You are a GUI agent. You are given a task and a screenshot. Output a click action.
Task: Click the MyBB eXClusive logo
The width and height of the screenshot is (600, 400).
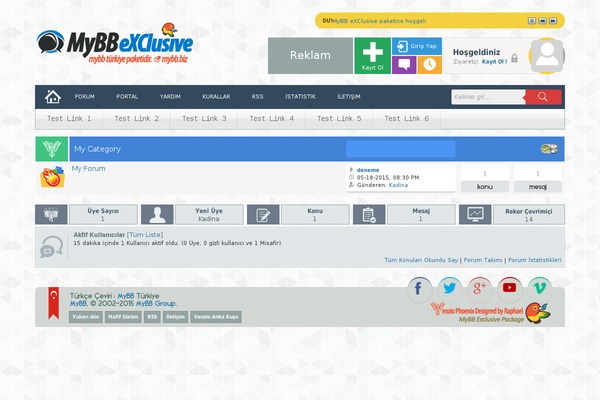(x=115, y=43)
